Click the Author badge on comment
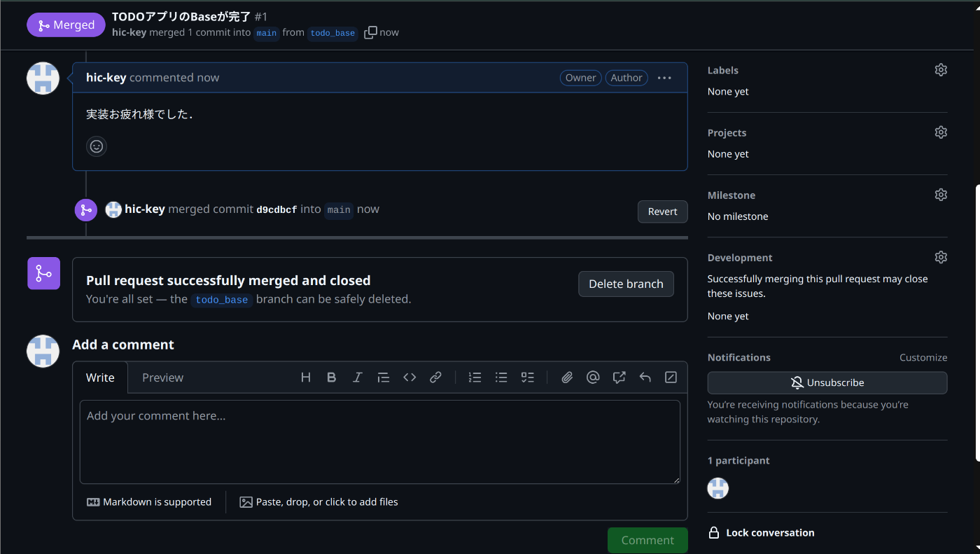 626,78
